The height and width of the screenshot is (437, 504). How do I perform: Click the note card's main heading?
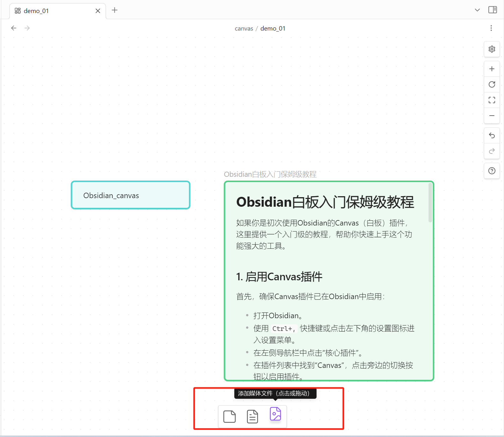[x=325, y=202]
